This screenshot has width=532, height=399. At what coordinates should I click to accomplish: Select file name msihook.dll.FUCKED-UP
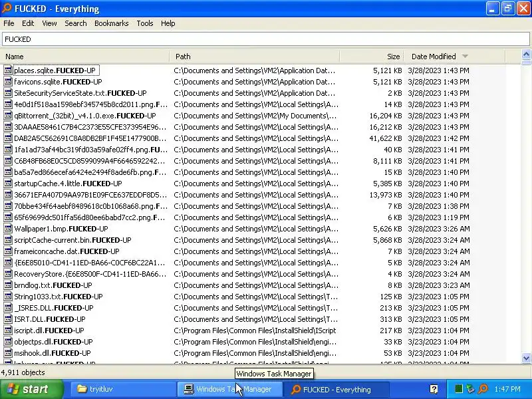pyautogui.click(x=53, y=353)
